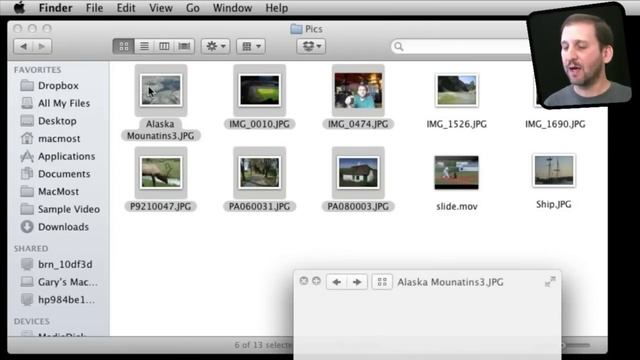Viewport: 640px width, 360px height.
Task: Click the Finder search field
Action: (x=461, y=47)
